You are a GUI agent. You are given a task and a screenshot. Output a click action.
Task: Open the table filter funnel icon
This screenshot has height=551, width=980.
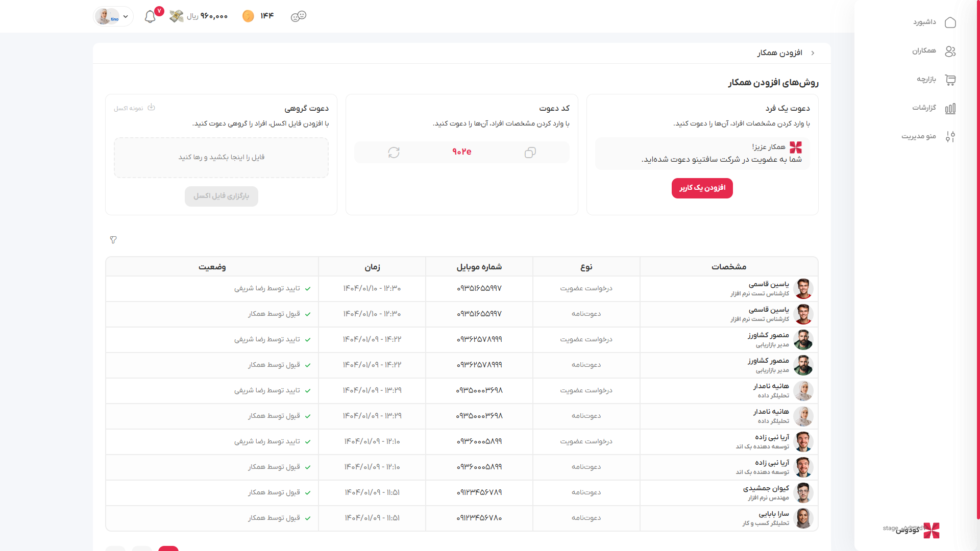(x=113, y=240)
